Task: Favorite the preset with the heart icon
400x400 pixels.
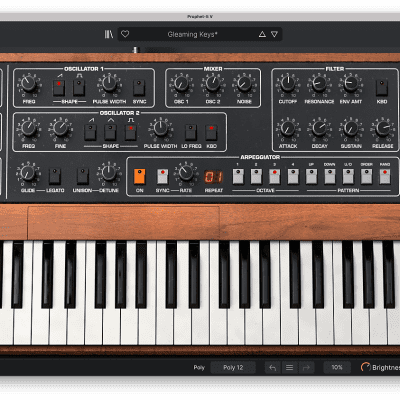Action: pyautogui.click(x=125, y=34)
